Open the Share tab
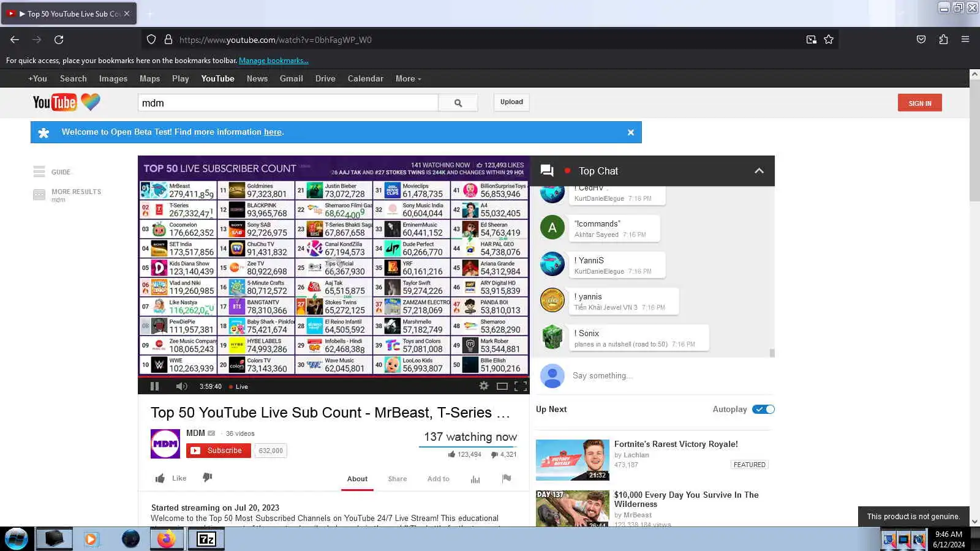Image resolution: width=980 pixels, height=551 pixels. [x=398, y=479]
